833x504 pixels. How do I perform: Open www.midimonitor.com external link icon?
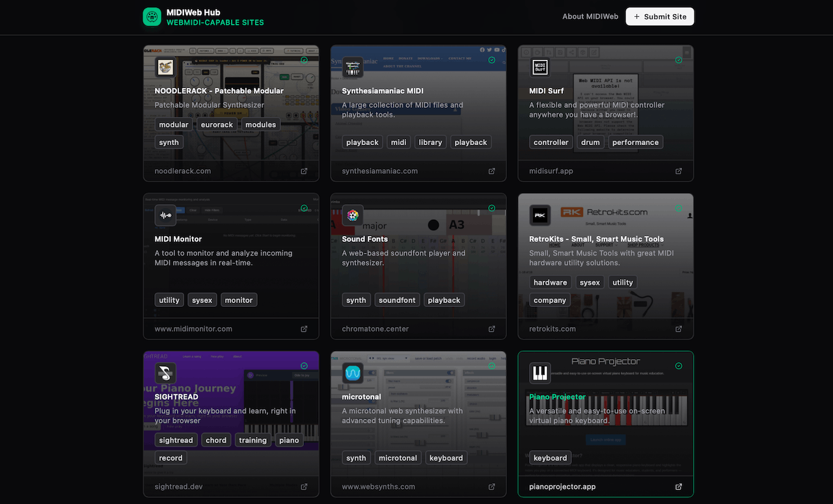tap(304, 329)
